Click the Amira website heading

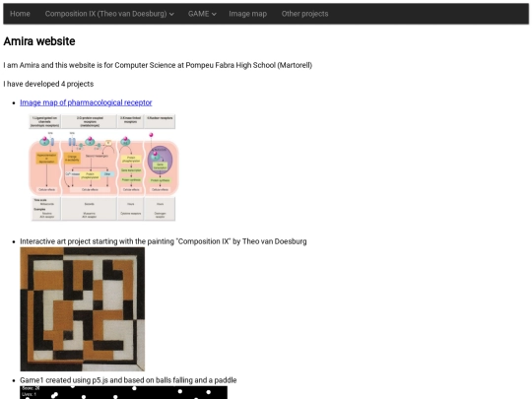coord(39,41)
